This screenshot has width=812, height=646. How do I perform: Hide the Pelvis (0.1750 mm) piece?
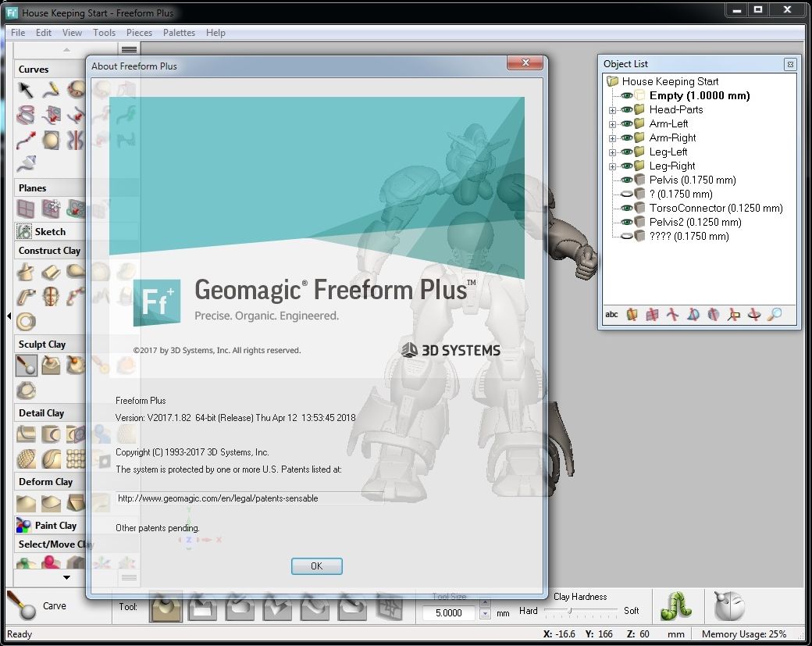pos(626,180)
